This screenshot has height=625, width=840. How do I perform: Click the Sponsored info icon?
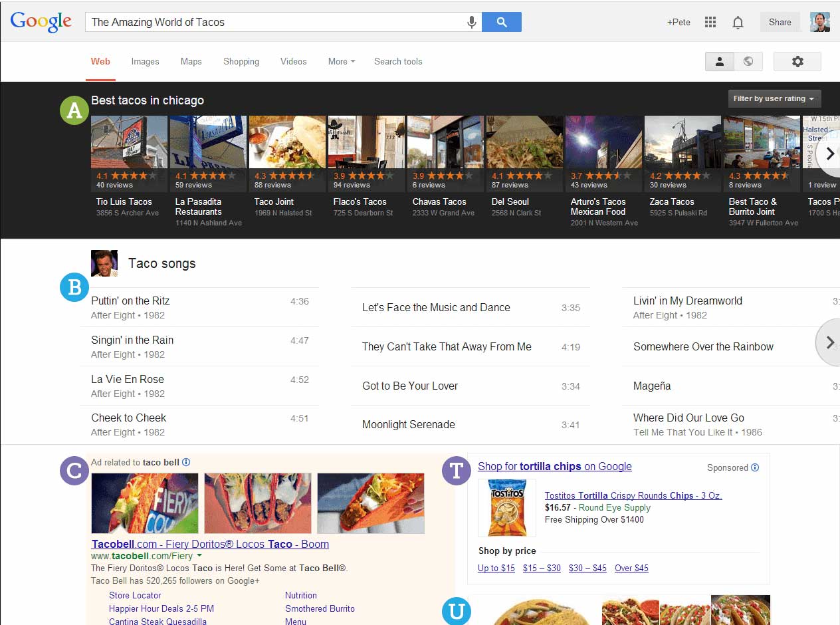755,467
